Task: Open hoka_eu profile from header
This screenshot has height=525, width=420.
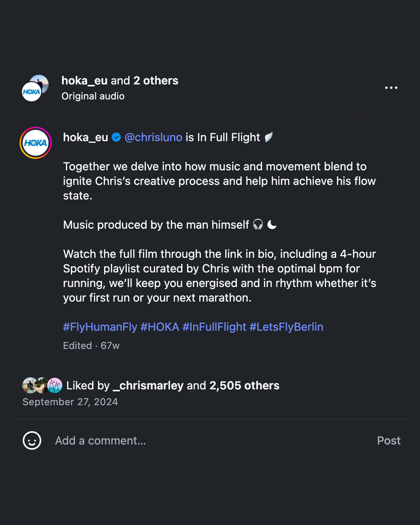Action: (x=84, y=80)
